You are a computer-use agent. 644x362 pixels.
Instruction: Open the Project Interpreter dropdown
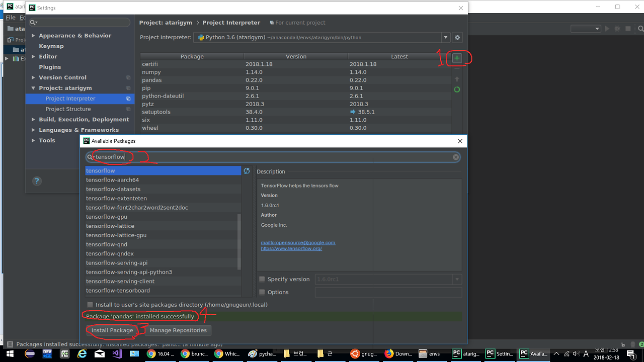coord(446,37)
